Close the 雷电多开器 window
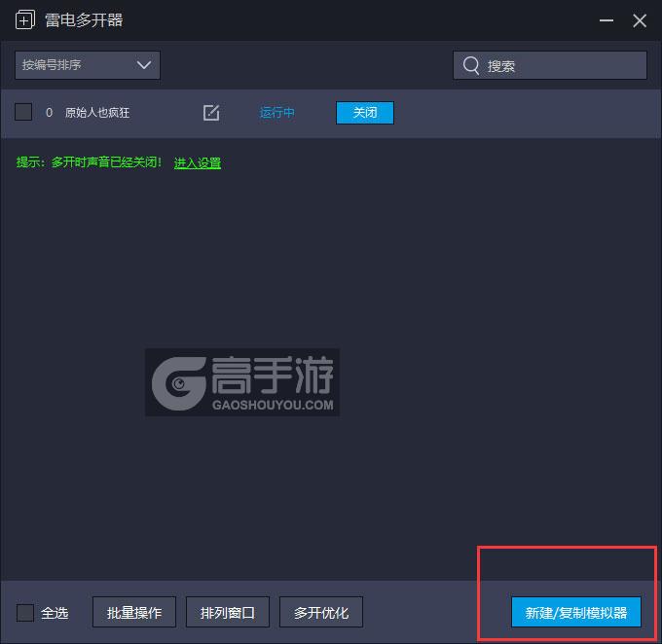662x644 pixels. click(640, 19)
